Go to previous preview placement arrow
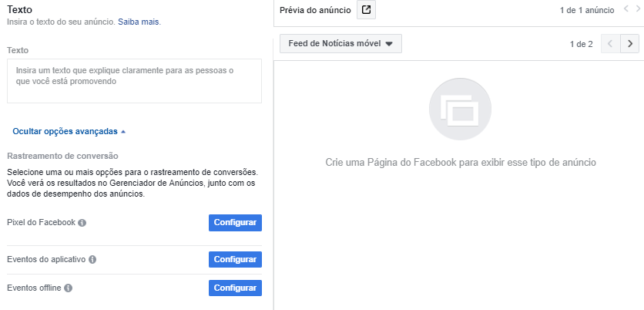The height and width of the screenshot is (310, 644). point(610,44)
